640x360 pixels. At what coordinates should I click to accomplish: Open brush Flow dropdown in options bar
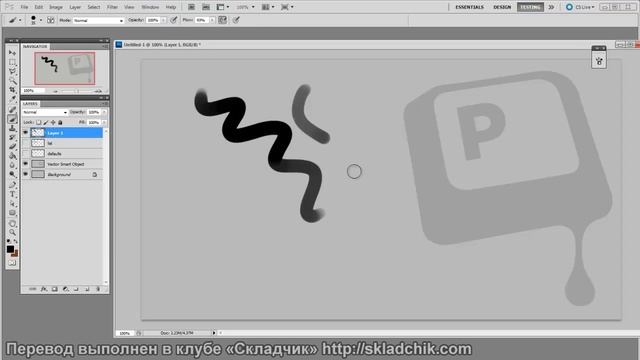pos(212,20)
